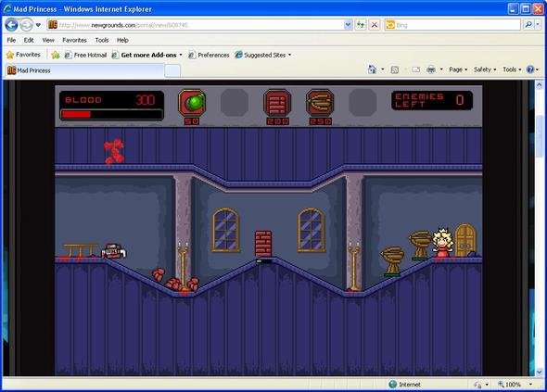Click the Back navigation button

click(x=11, y=25)
